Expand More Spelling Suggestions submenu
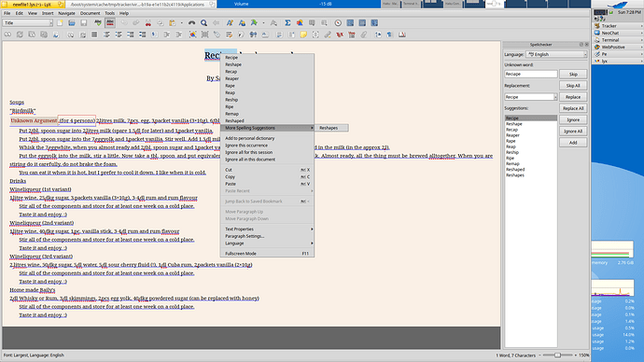This screenshot has height=362, width=644. [267, 128]
